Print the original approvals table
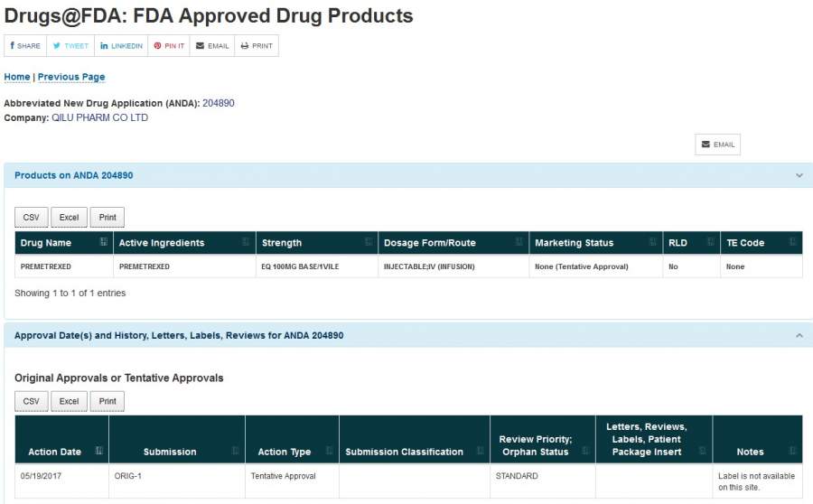 tap(107, 401)
